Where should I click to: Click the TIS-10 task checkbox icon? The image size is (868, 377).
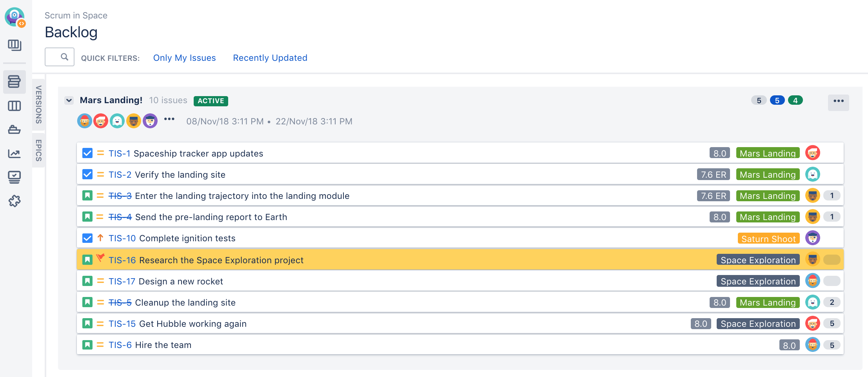coord(87,238)
